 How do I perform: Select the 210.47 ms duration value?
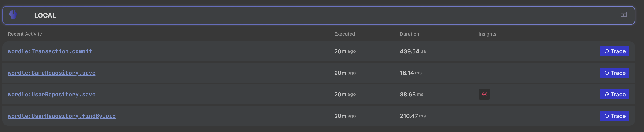[x=413, y=116]
